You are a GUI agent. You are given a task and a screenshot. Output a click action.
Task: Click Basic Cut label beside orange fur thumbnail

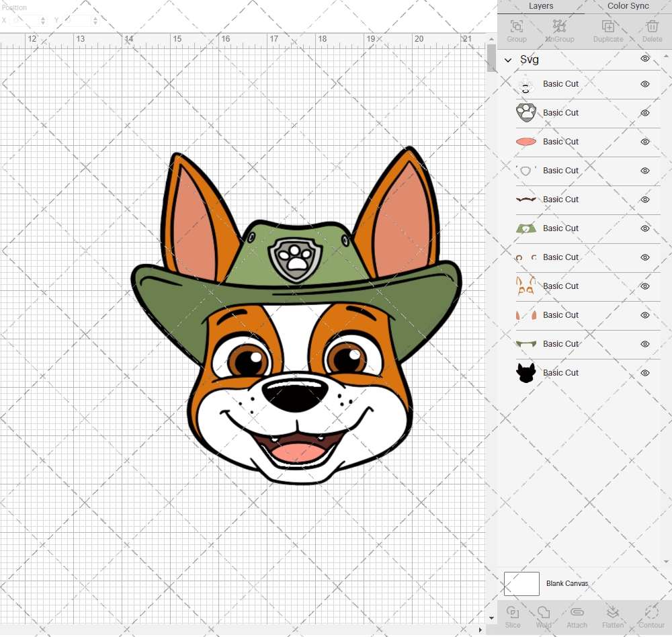click(x=560, y=286)
